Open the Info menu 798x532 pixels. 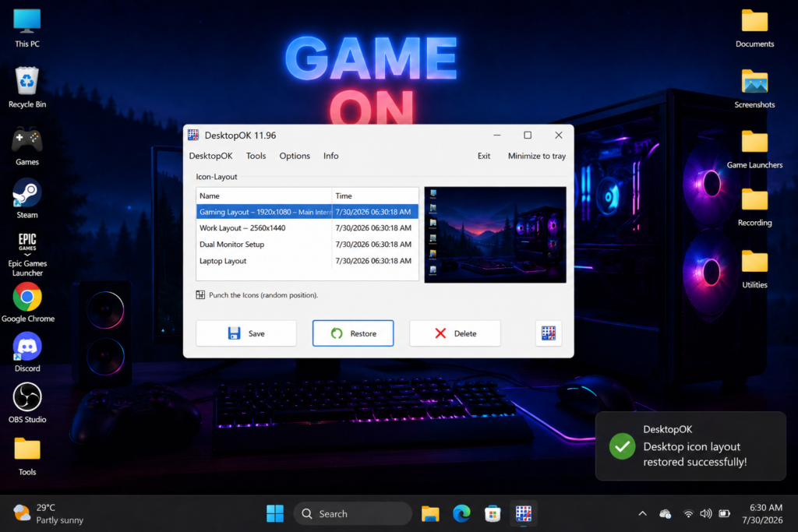330,156
